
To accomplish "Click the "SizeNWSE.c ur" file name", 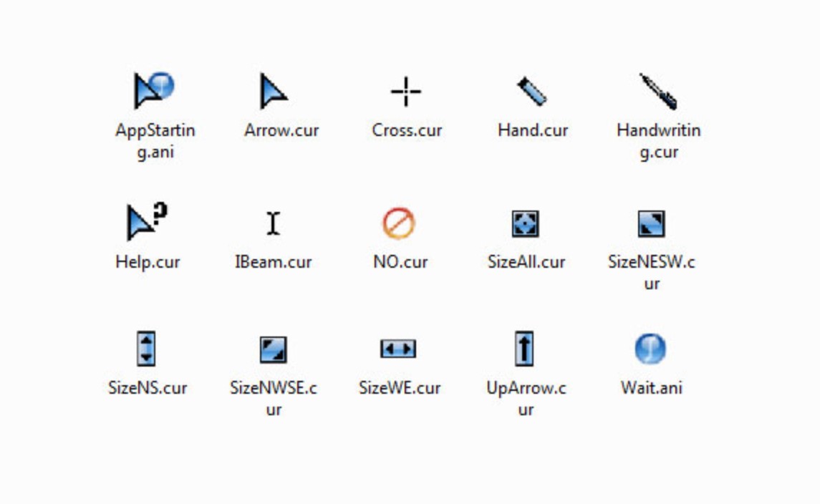I will pos(274,398).
